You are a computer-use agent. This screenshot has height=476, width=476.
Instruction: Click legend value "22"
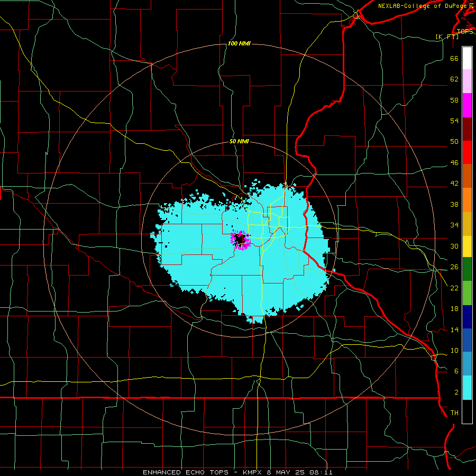(x=454, y=288)
